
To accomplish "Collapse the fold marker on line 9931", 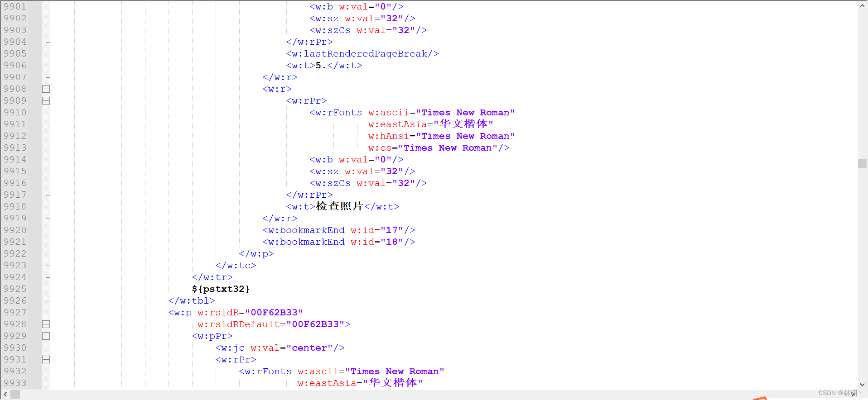I will 46,360.
